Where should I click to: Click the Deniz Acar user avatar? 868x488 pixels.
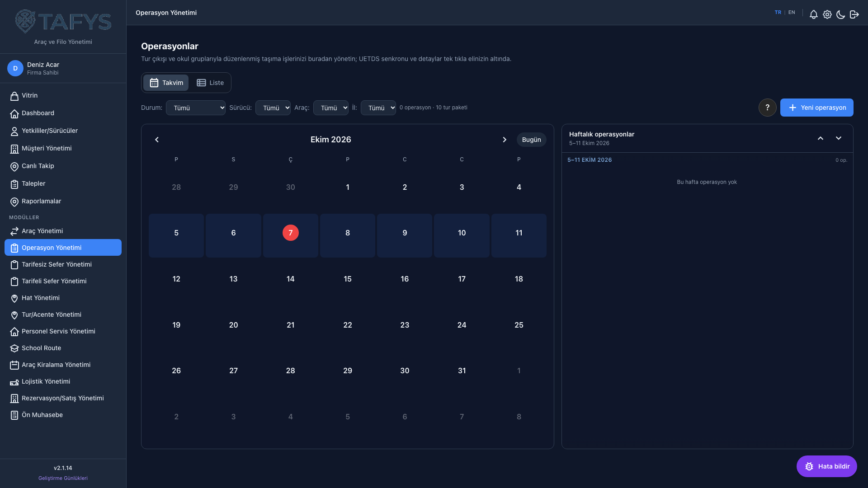[x=15, y=68]
